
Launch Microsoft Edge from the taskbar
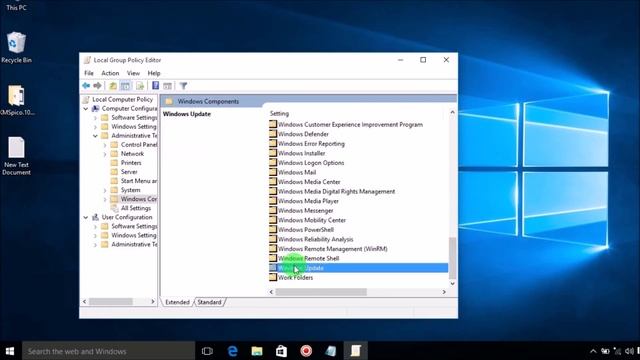(x=233, y=351)
